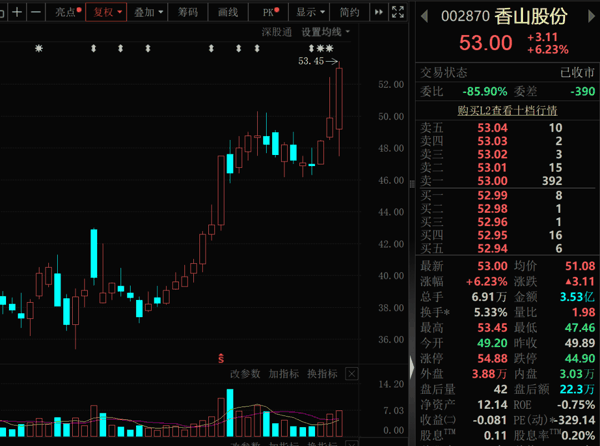Click the zoom in plus icon

[x=17, y=12]
